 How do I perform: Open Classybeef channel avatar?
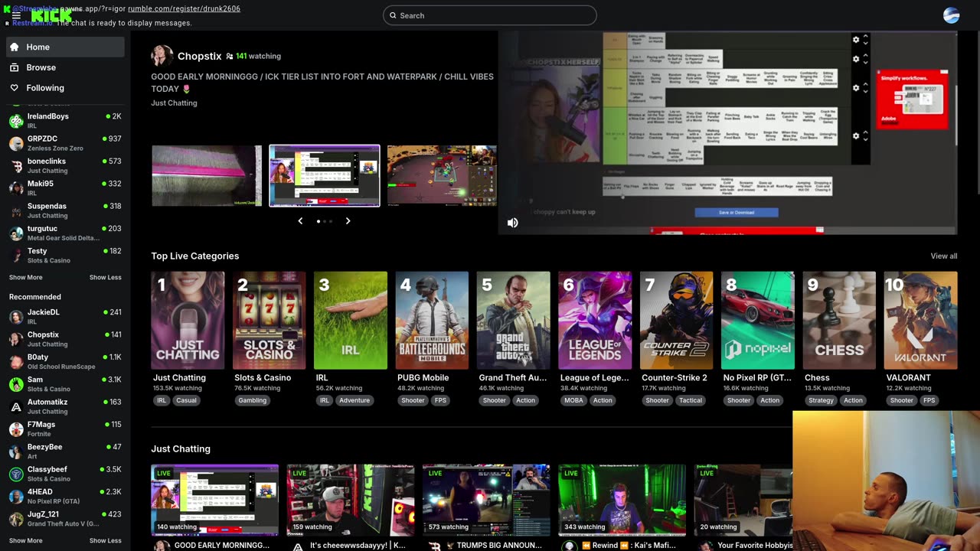click(16, 474)
